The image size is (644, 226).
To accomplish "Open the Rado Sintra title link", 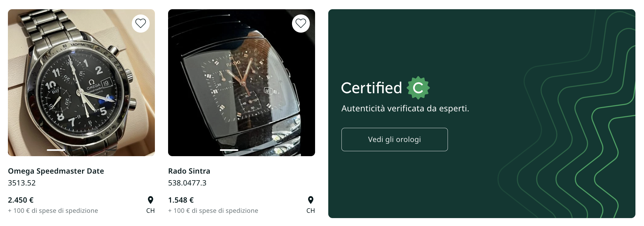I will 189,171.
